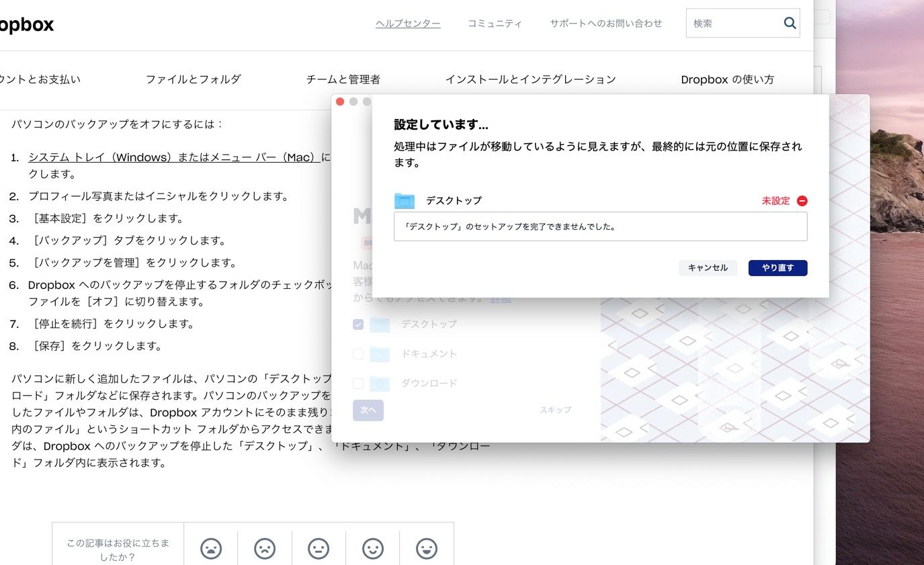Click この記事はお役に立ちましたか？ text
924x565 pixels.
(x=118, y=550)
